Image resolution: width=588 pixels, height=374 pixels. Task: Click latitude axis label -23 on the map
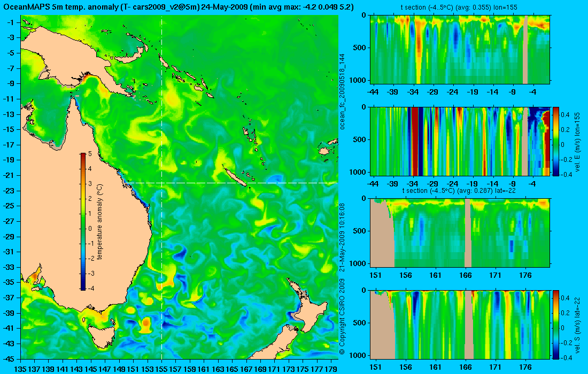coord(9,191)
